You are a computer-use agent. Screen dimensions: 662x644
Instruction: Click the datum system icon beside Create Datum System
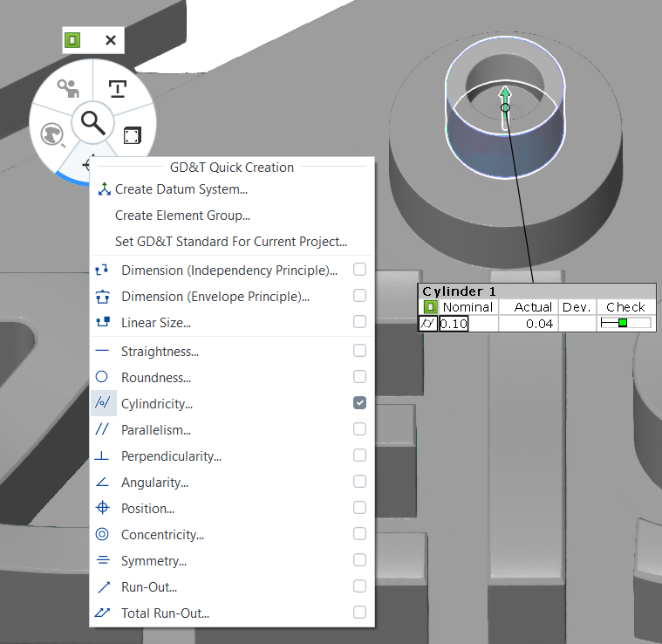click(105, 189)
